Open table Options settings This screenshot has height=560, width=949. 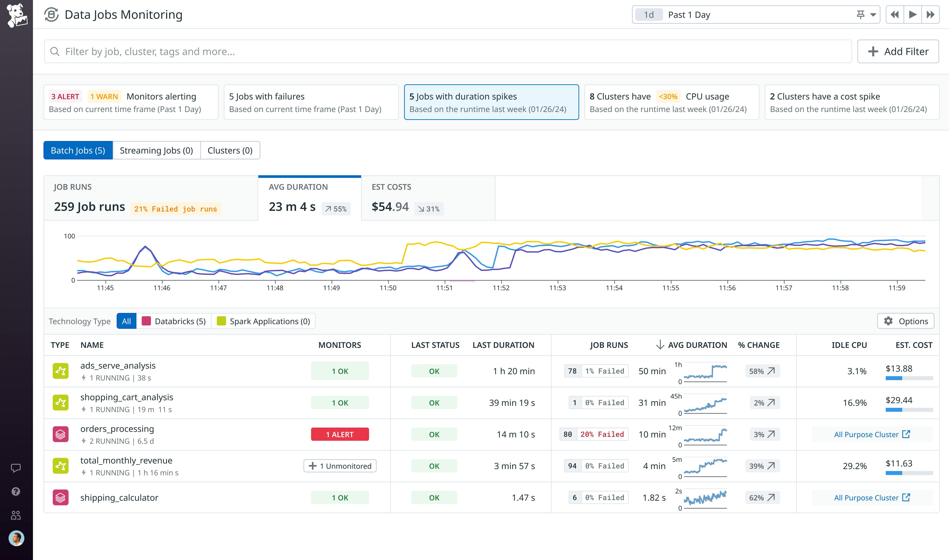pyautogui.click(x=906, y=321)
